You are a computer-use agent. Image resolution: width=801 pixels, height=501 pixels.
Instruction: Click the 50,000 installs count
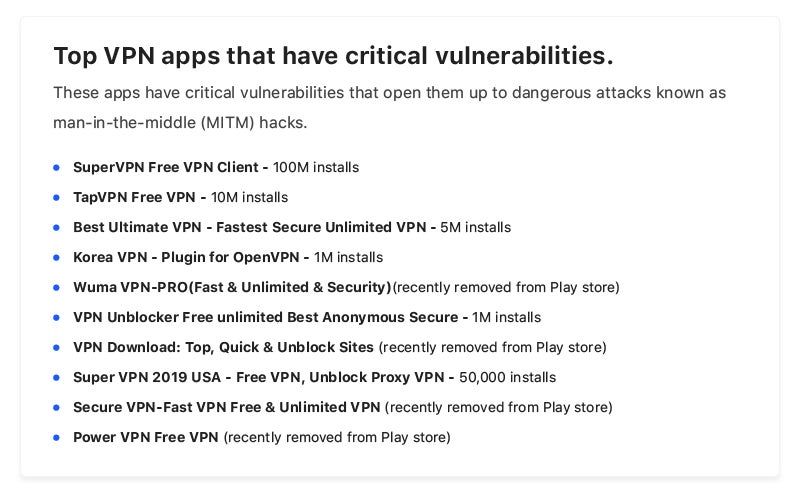coord(508,378)
